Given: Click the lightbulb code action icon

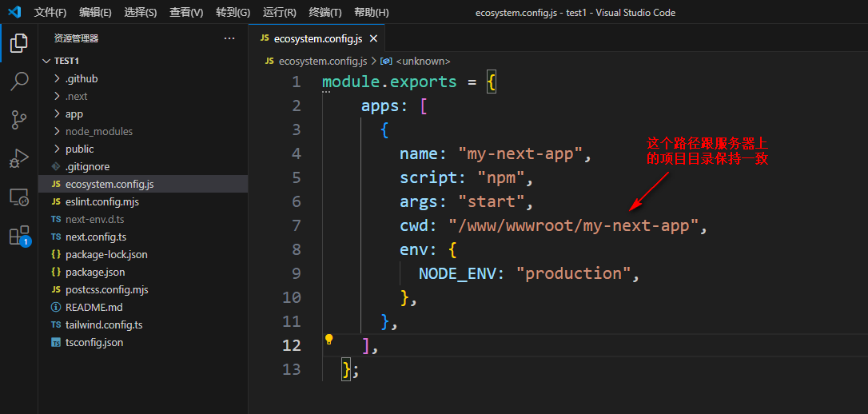Looking at the screenshot, I should pyautogui.click(x=328, y=339).
